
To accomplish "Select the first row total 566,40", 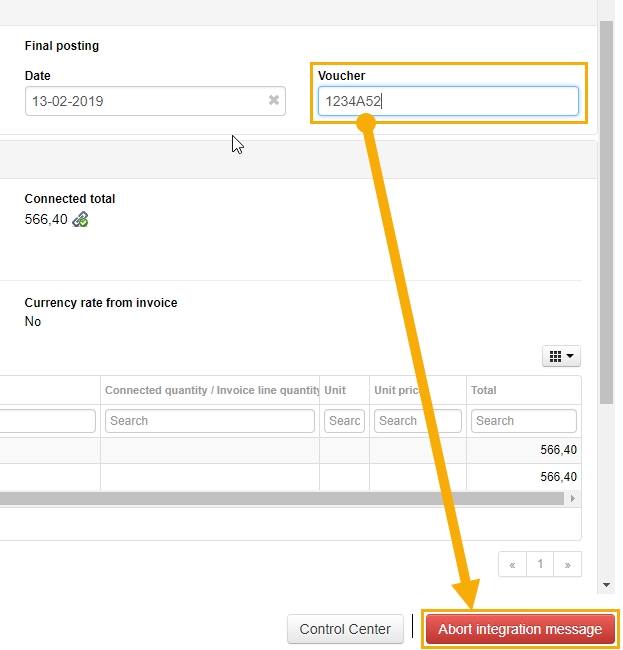I will 558,450.
